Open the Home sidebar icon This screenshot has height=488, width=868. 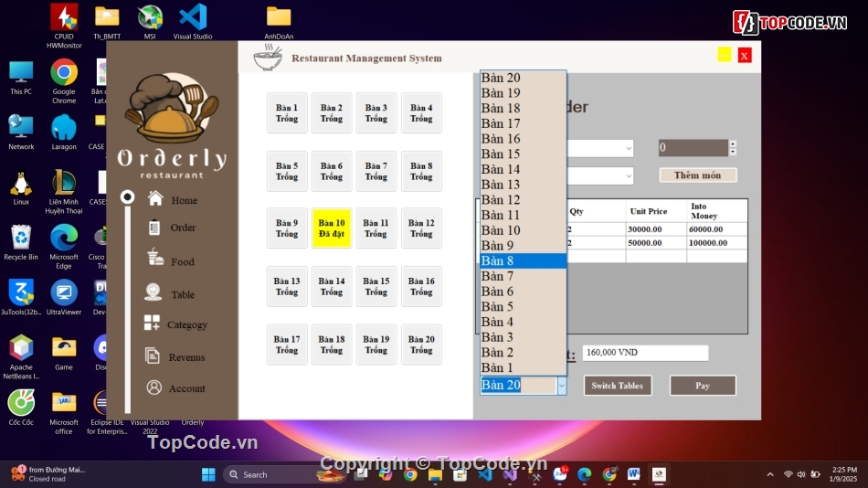click(155, 198)
